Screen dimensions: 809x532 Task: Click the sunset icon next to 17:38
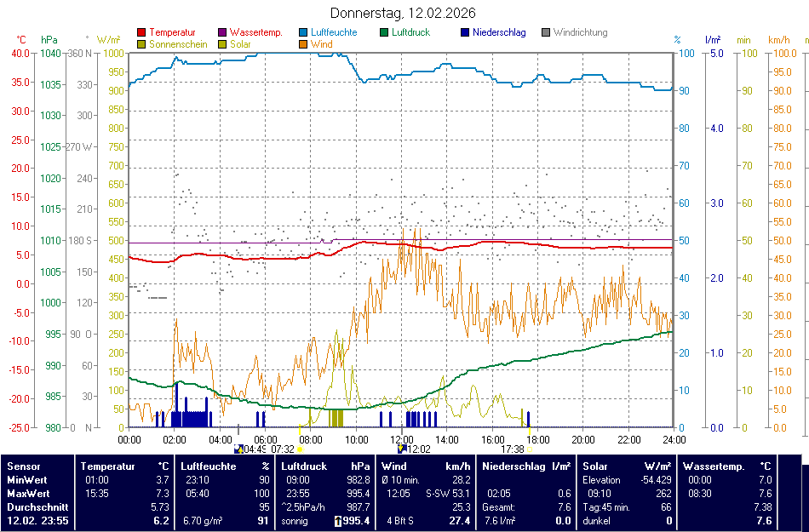coord(530,449)
